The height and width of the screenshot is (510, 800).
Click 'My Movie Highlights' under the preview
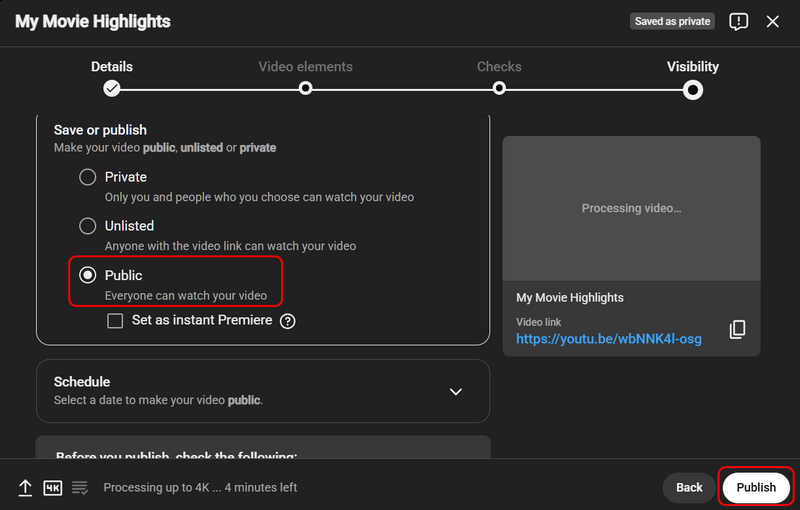point(570,298)
